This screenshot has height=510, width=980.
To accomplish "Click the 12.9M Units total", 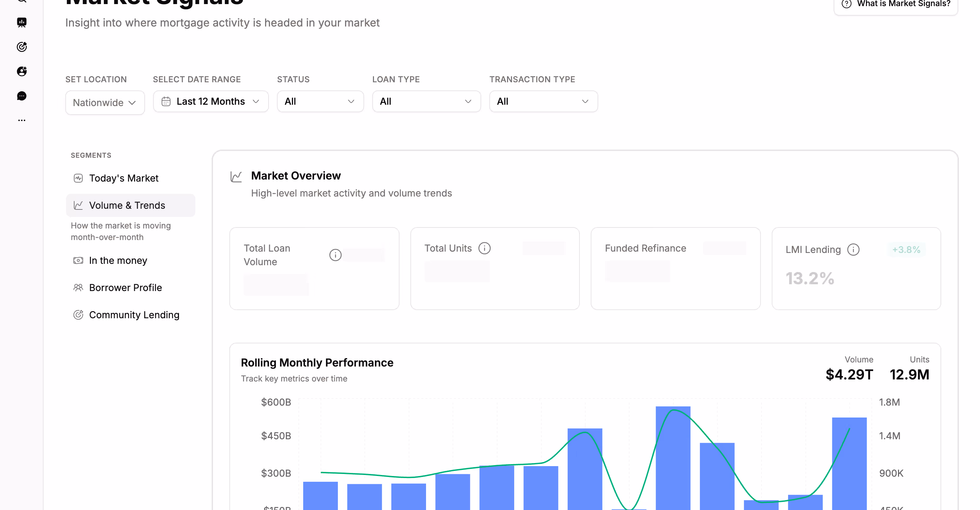I will point(909,375).
